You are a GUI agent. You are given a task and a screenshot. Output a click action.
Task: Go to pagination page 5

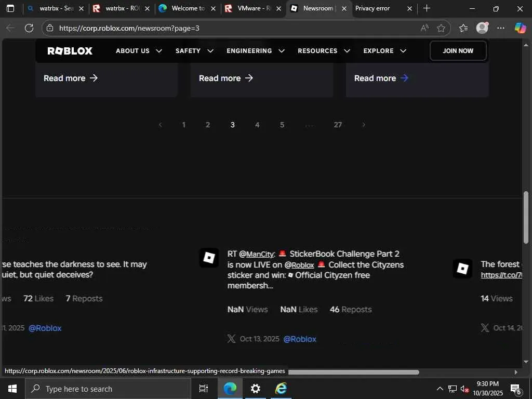[x=282, y=125]
